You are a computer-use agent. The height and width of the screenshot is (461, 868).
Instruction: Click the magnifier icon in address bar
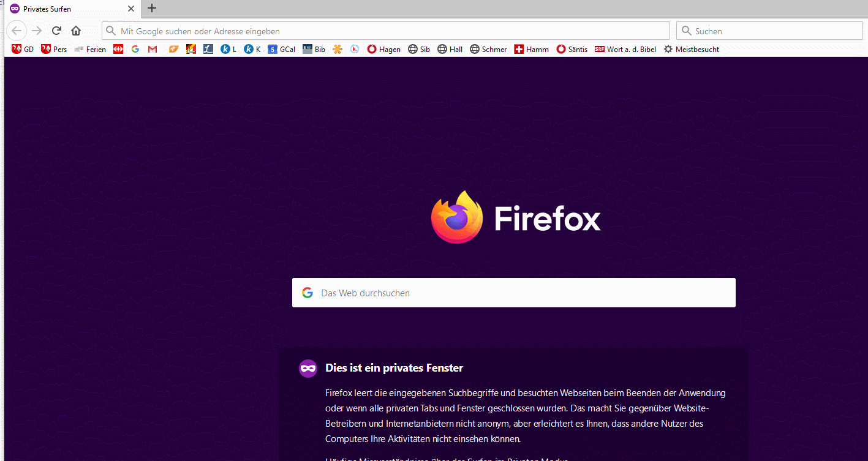[111, 31]
